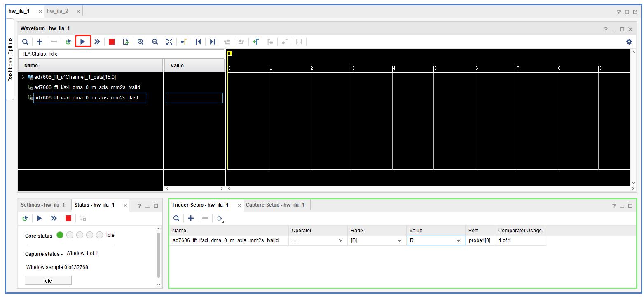The height and width of the screenshot is (297, 644).
Task: Click Run trigger immediate double-arrow icon
Action: point(97,42)
